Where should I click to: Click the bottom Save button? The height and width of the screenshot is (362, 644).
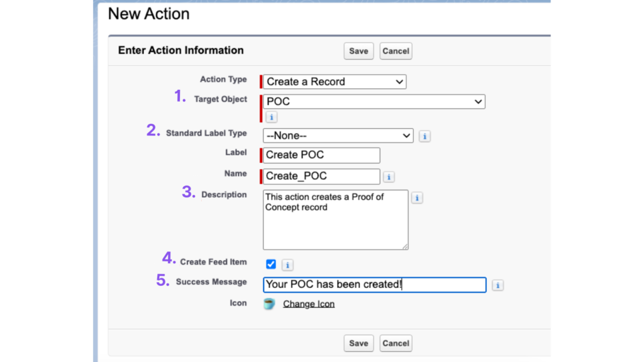click(x=358, y=343)
